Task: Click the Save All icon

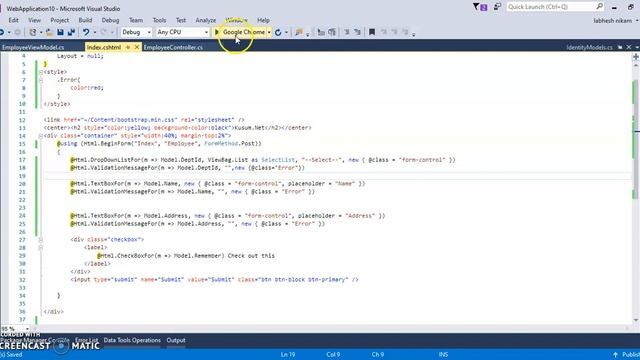Action: (71, 32)
